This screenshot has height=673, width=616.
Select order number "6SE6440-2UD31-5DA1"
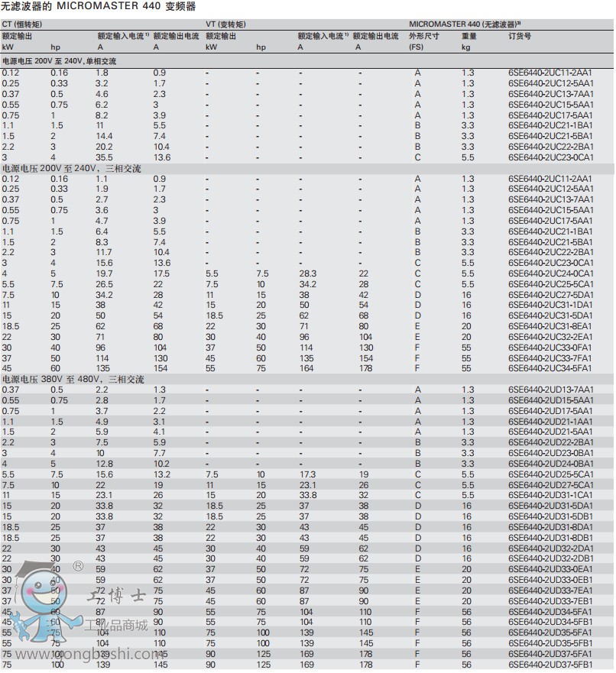point(550,506)
